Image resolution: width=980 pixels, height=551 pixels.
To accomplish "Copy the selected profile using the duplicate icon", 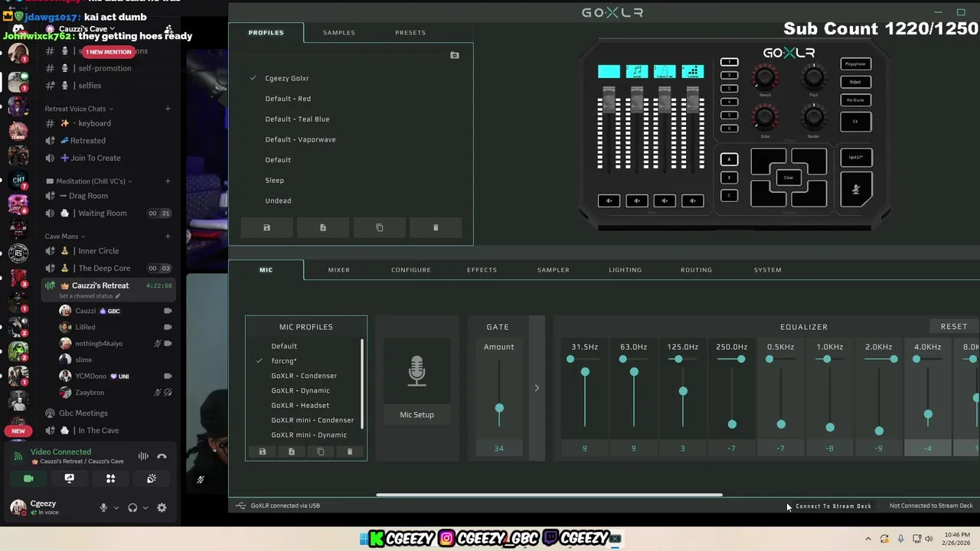I will coord(379,227).
